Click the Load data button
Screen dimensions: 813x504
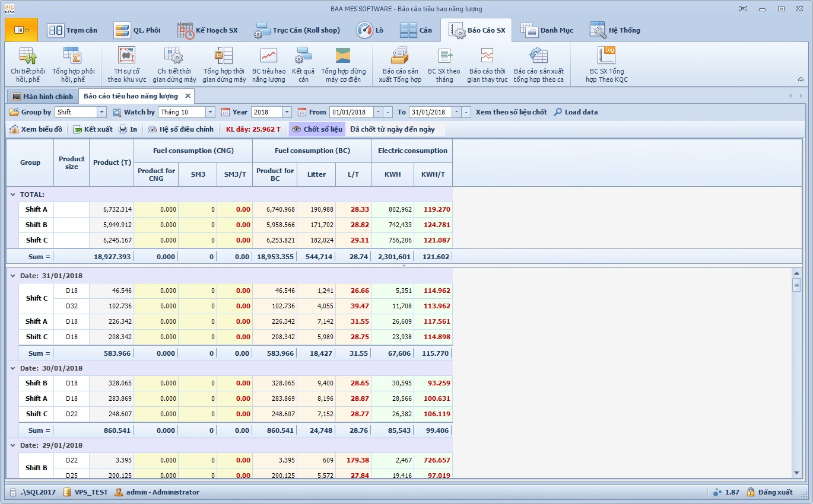pyautogui.click(x=575, y=112)
